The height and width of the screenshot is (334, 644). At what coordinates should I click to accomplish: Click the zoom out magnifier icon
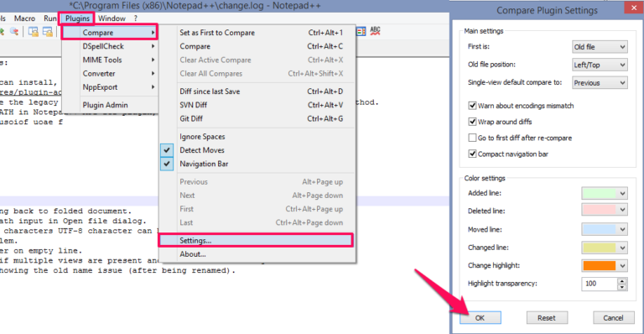pyautogui.click(x=14, y=32)
